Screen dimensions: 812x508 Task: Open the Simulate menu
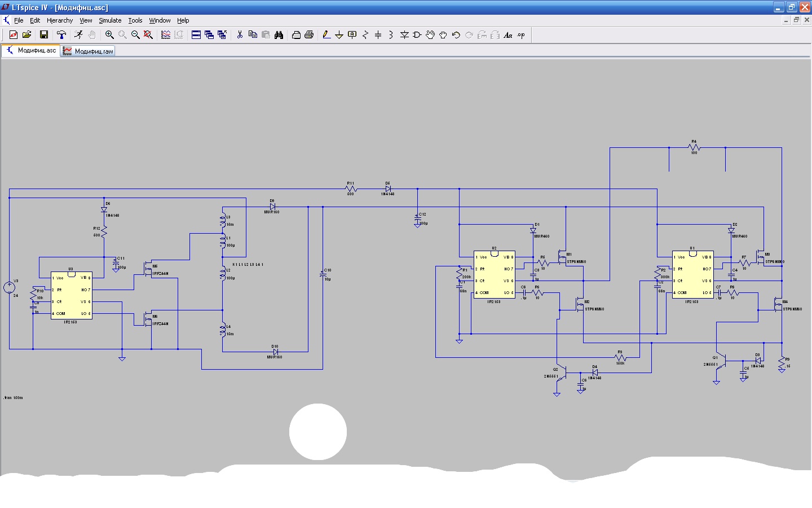pos(110,20)
